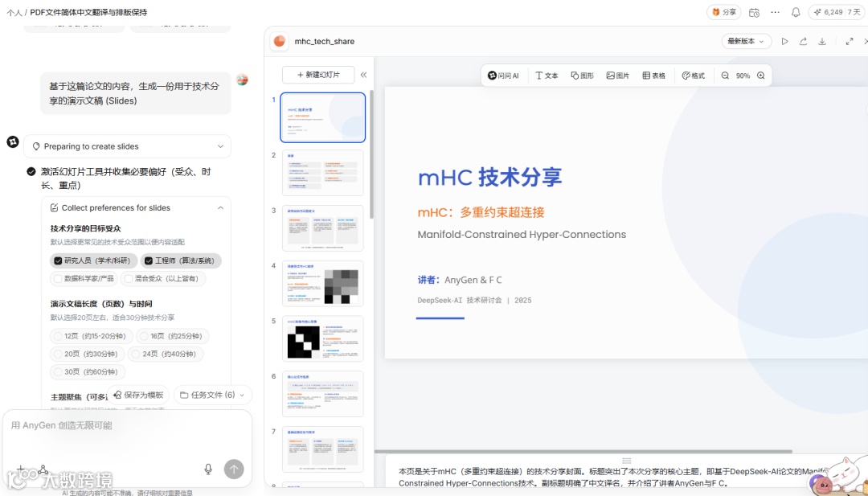Open the three-dots more menu

775,12
